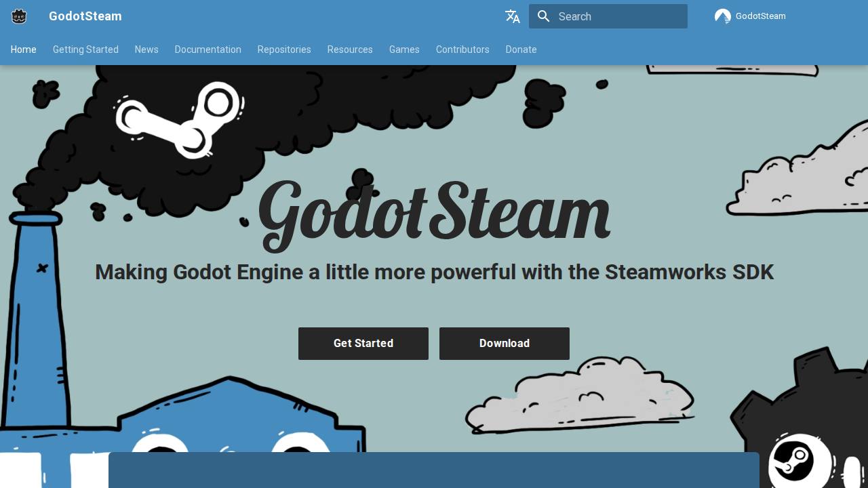Open the language selector icon
This screenshot has height=488, width=868.
513,16
